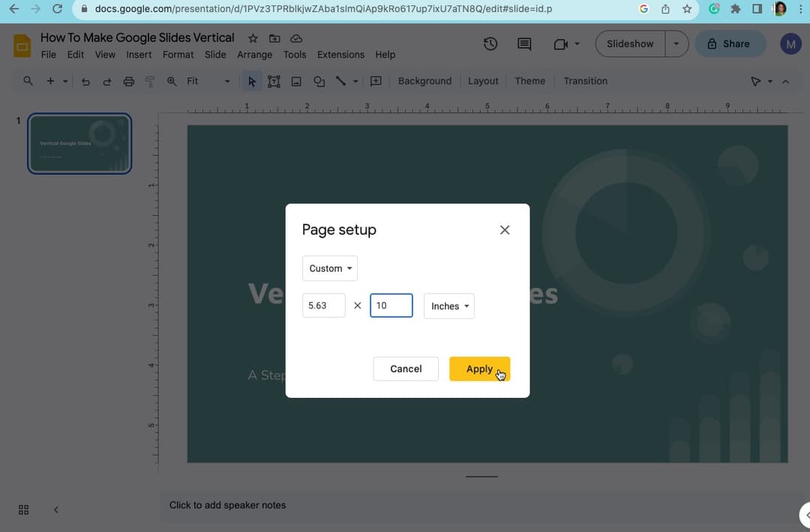
Task: Expand the pointer mode dropdown arrow
Action: click(x=769, y=82)
